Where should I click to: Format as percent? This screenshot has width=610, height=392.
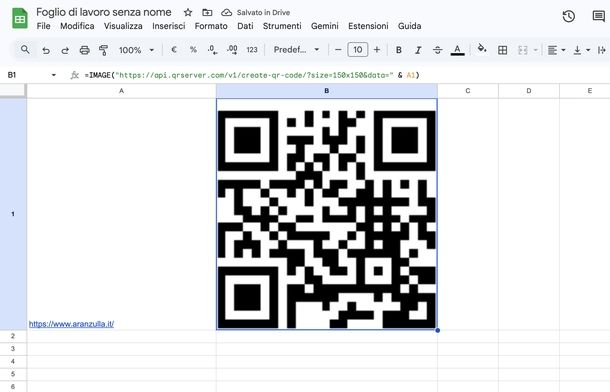(x=193, y=50)
